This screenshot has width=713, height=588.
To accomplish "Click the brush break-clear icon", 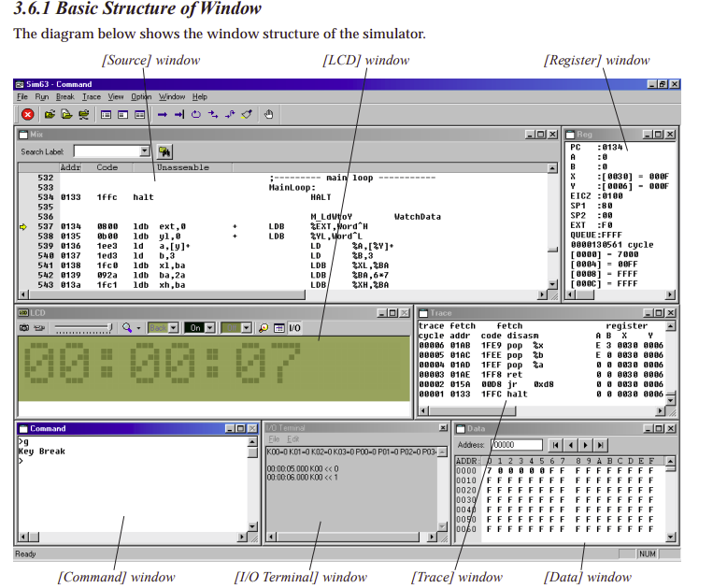I will point(247,115).
